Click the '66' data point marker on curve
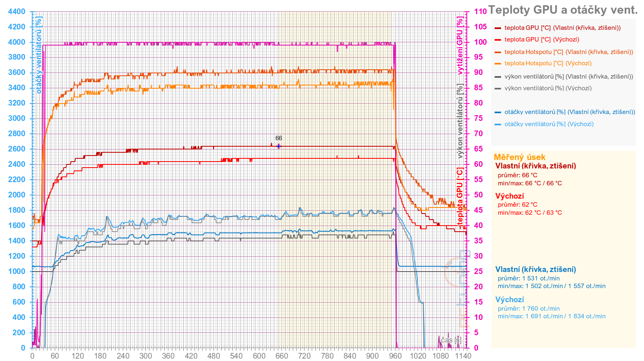644x361 pixels. [279, 146]
